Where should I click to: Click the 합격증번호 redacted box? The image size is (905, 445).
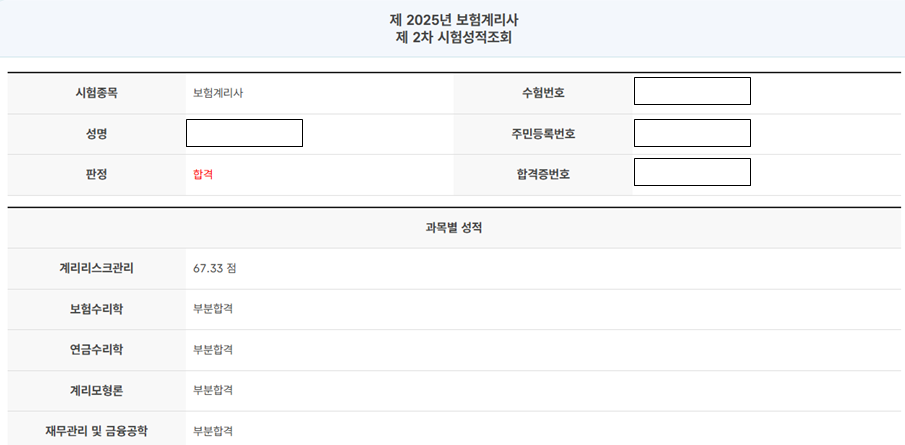tap(692, 172)
